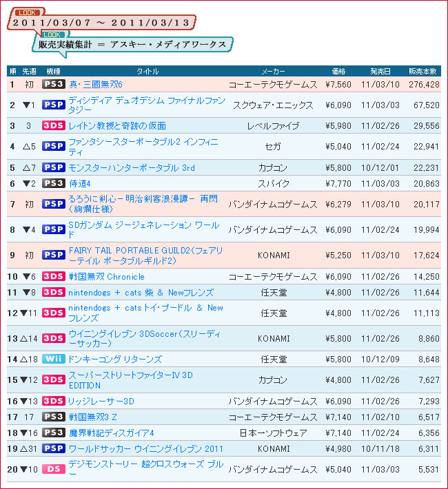
Task: Click 3DS badge in ウイニングイレブン 3DSoccer row
Action: (x=54, y=338)
